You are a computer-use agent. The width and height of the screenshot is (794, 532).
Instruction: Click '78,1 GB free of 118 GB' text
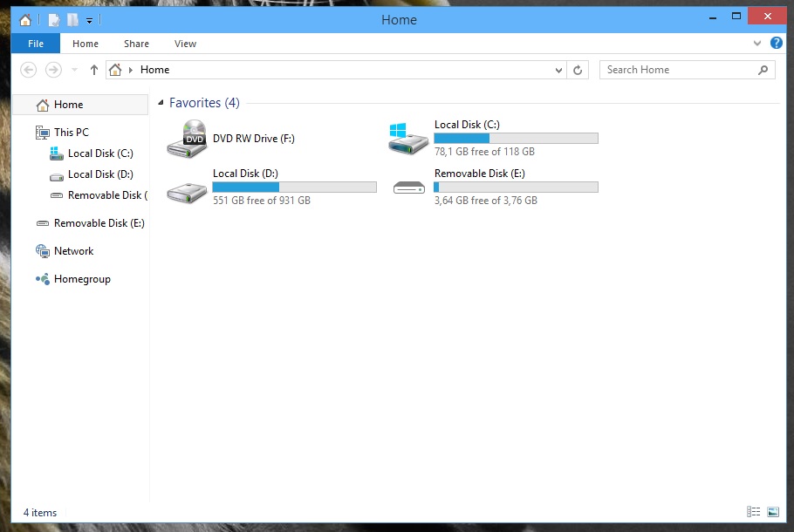pyautogui.click(x=484, y=152)
